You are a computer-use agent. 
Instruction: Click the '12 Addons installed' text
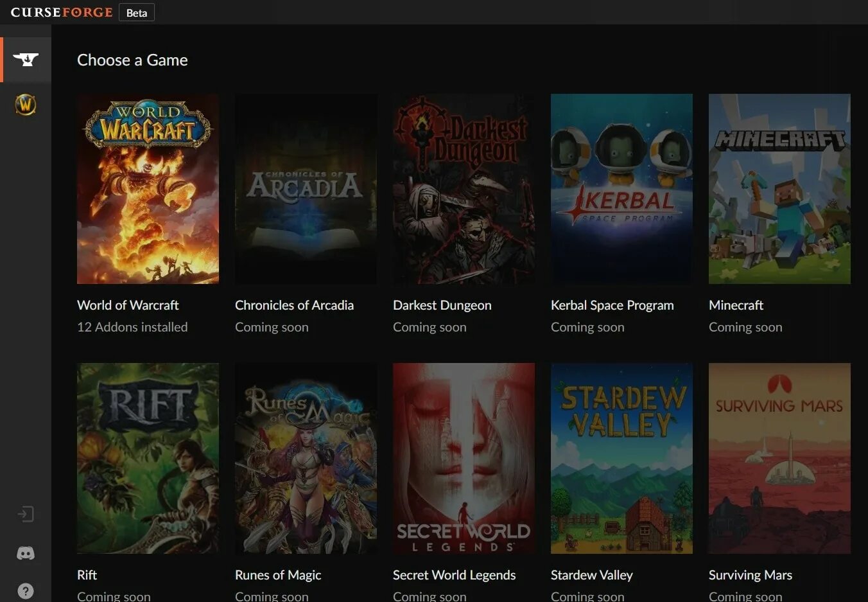click(x=132, y=327)
